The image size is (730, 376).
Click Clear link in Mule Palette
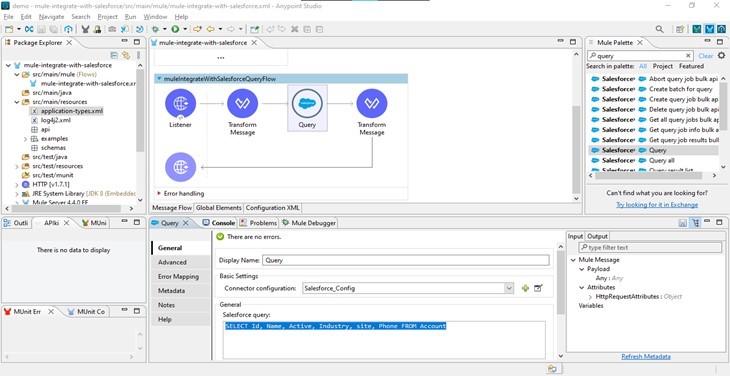point(705,56)
